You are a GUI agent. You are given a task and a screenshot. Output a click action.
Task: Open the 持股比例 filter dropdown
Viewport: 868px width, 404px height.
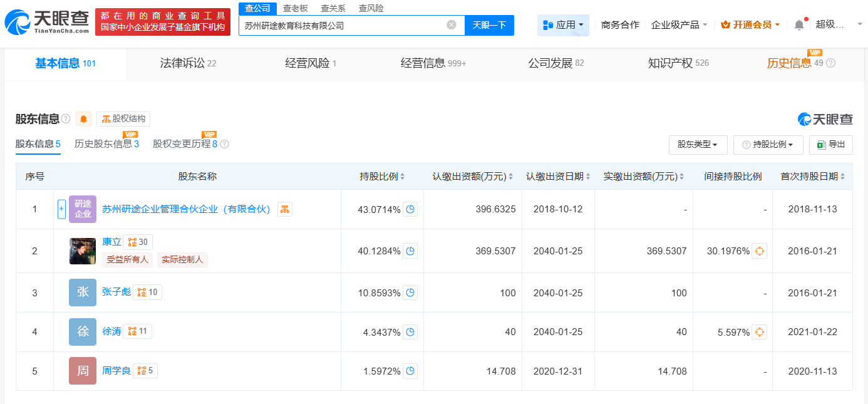tap(768, 145)
